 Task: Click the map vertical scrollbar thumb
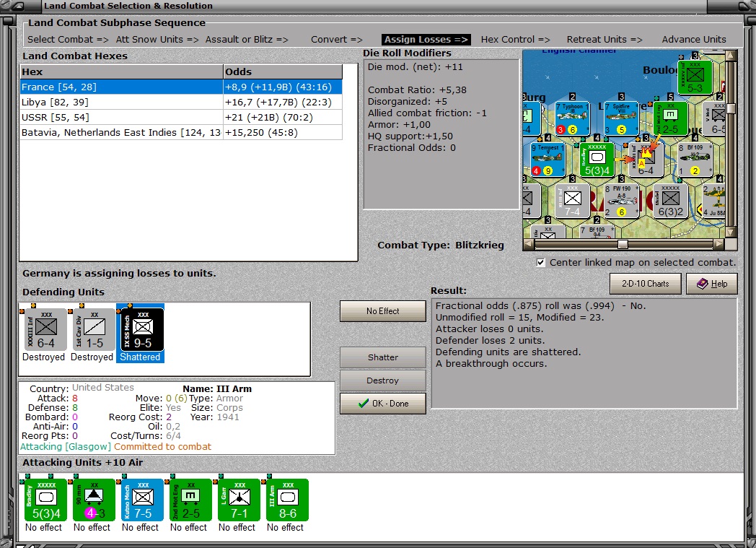pos(731,108)
